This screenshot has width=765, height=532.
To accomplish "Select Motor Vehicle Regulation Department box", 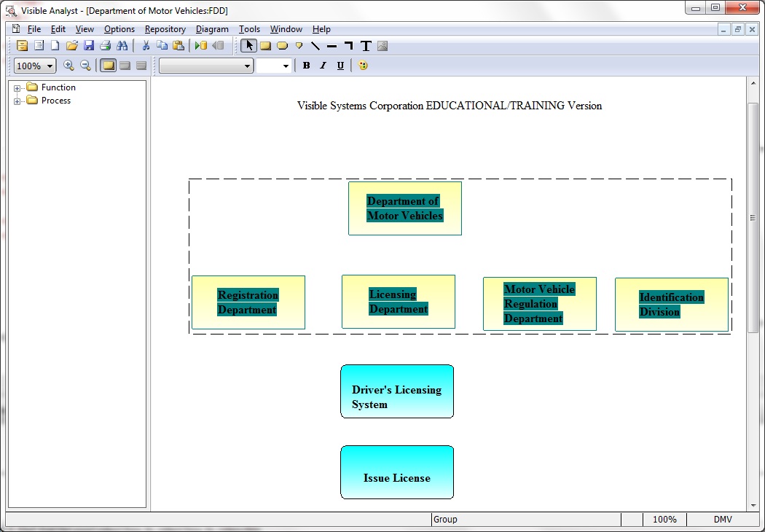I will (540, 304).
